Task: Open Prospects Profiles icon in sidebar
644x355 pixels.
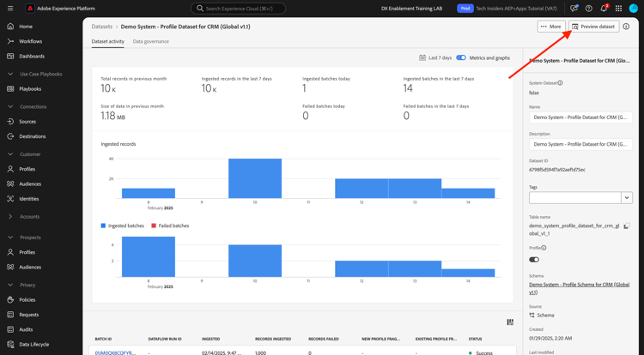Action: pyautogui.click(x=10, y=252)
